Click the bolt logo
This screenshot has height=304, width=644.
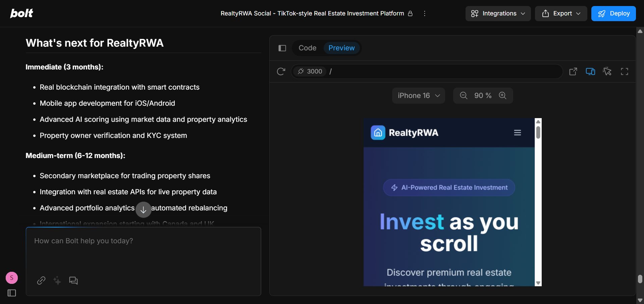coord(21,13)
